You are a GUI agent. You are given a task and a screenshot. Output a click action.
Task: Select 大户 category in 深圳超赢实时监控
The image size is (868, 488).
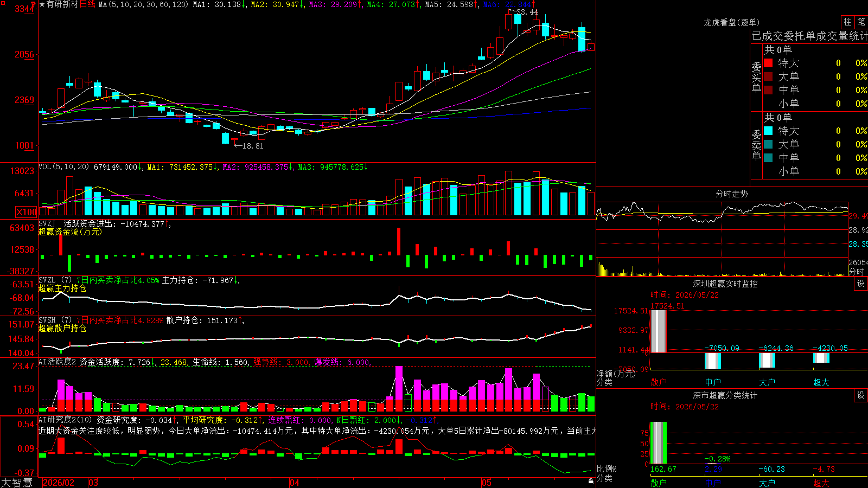point(767,382)
